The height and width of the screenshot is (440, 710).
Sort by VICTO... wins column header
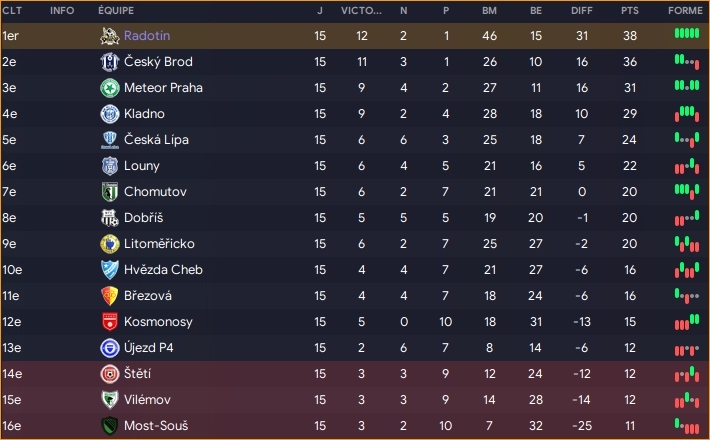tap(361, 10)
